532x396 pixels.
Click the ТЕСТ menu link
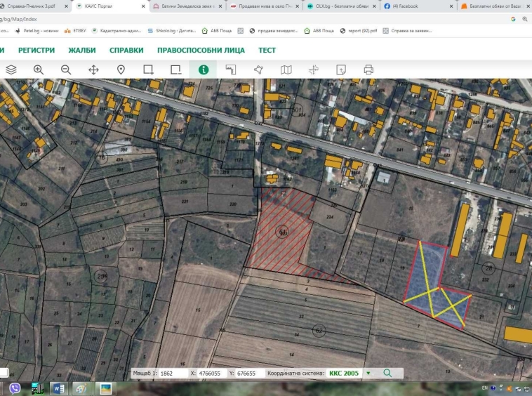point(267,51)
